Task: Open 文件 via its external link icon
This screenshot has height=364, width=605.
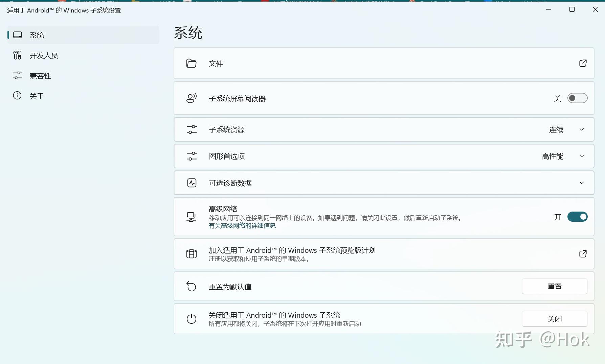Action: 583,63
